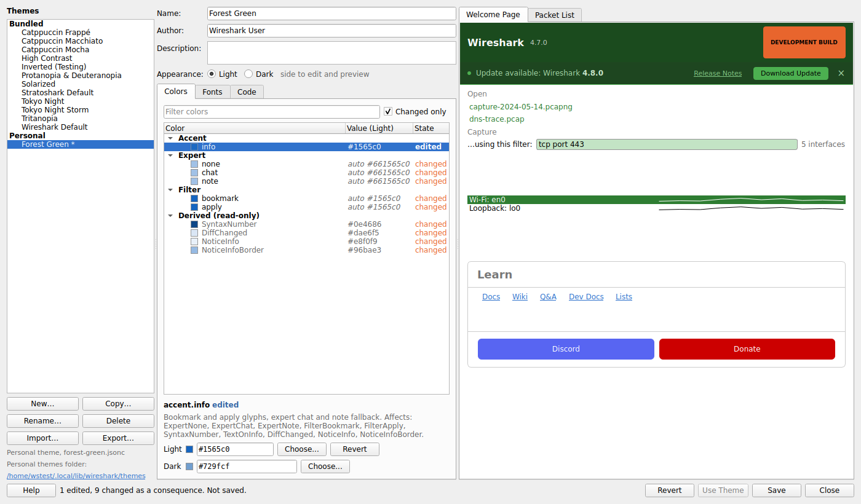This screenshot has width=861, height=504.
Task: Select the bookmark color swatch icon
Action: pyautogui.click(x=194, y=199)
